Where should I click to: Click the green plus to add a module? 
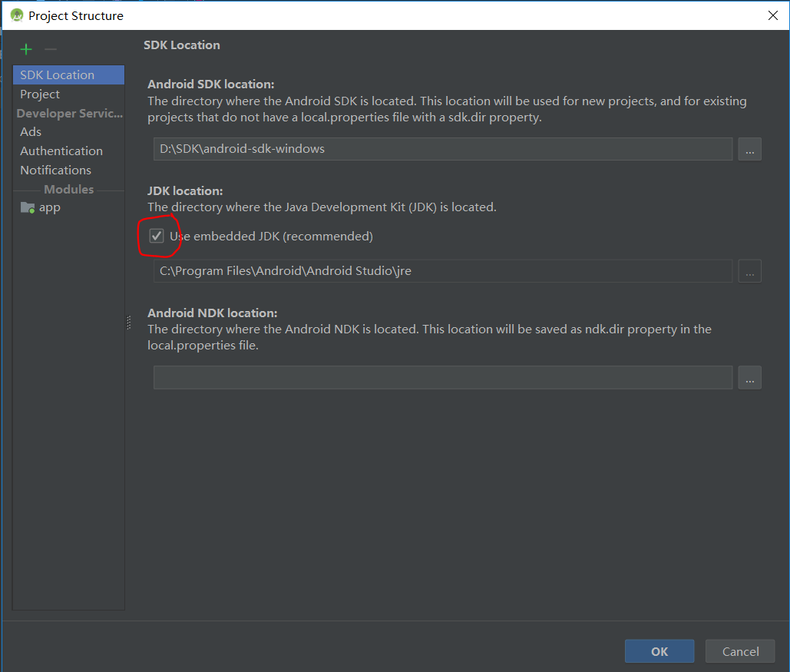tap(25, 48)
